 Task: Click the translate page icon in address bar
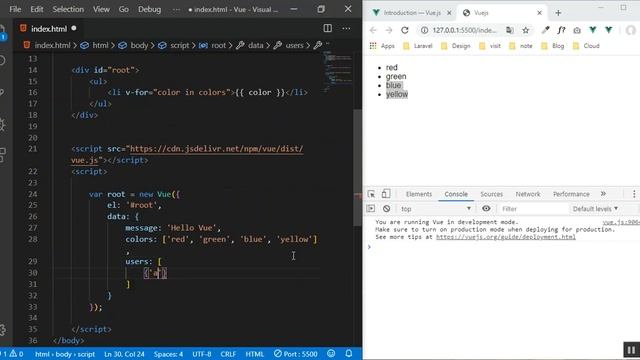coord(509,30)
